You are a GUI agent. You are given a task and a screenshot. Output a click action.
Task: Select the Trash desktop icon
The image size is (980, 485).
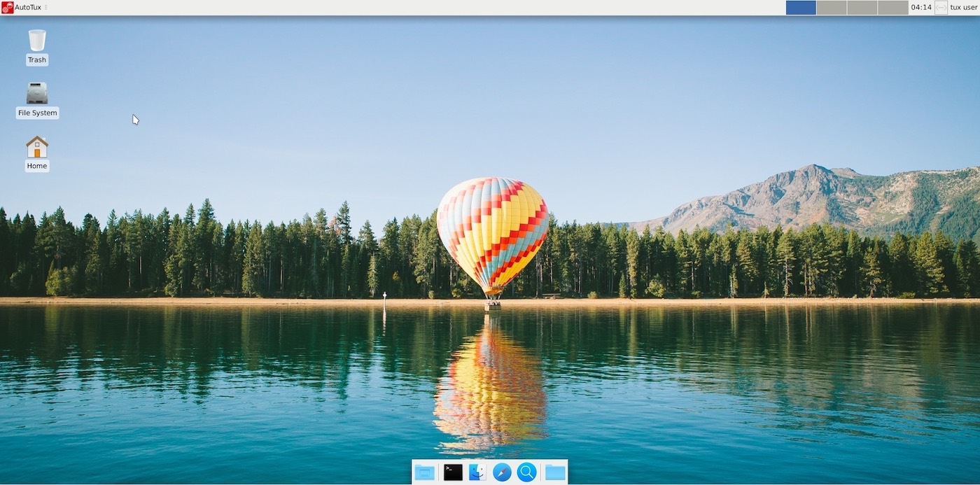pyautogui.click(x=37, y=40)
